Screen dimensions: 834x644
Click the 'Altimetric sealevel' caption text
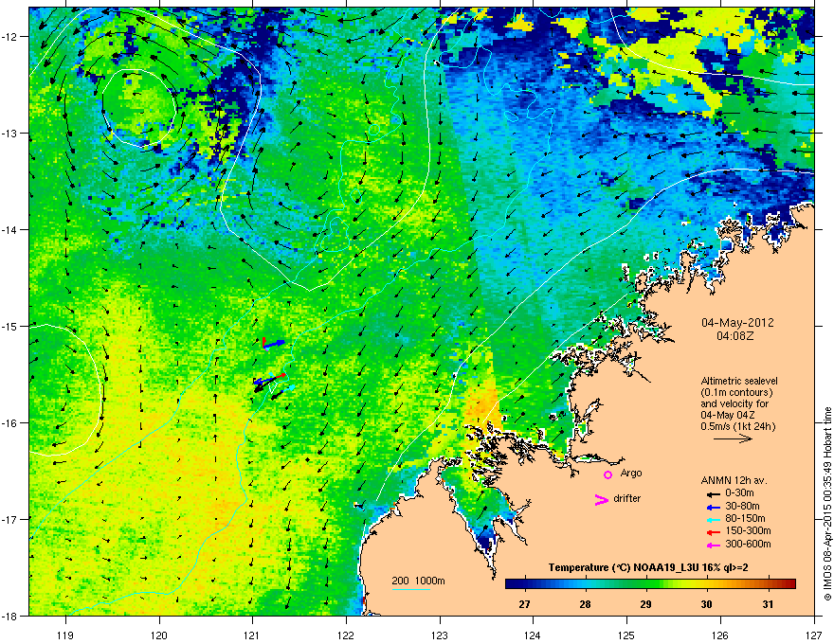pos(739,381)
